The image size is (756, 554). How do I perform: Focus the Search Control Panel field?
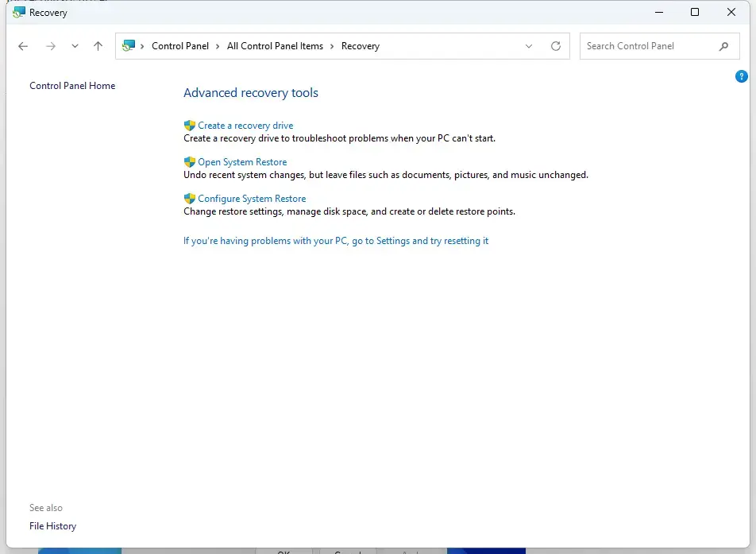point(660,46)
